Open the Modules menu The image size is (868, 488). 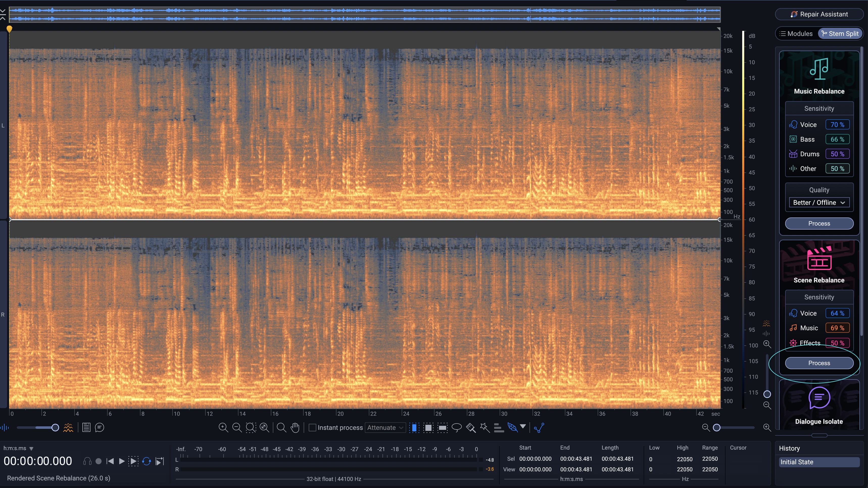click(x=795, y=33)
